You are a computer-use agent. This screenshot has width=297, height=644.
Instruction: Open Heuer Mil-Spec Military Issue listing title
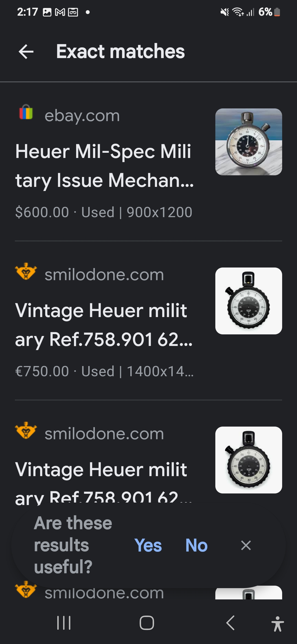click(x=105, y=166)
